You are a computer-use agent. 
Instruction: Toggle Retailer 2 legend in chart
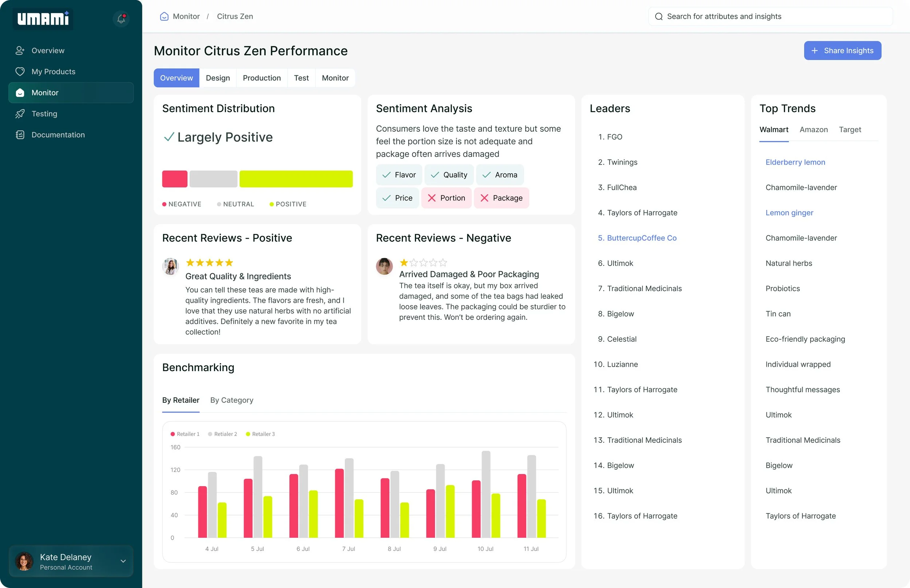[x=222, y=434]
